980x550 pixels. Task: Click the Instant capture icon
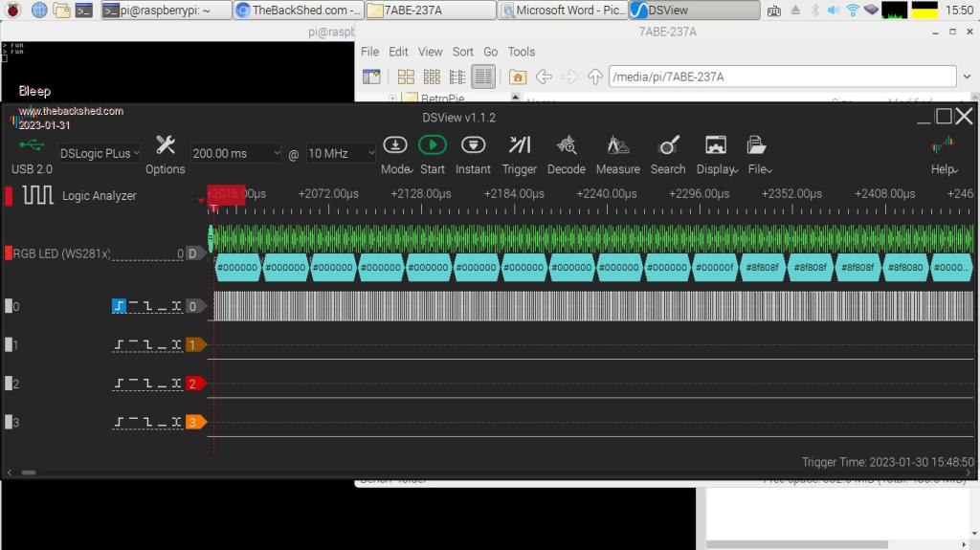click(x=473, y=145)
